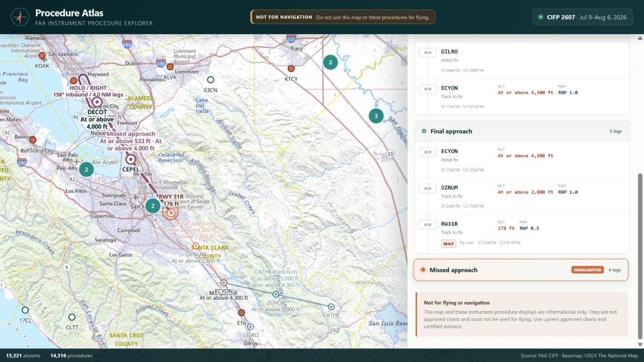Click the scrollbar up arrow
644x362 pixels.
(x=640, y=38)
